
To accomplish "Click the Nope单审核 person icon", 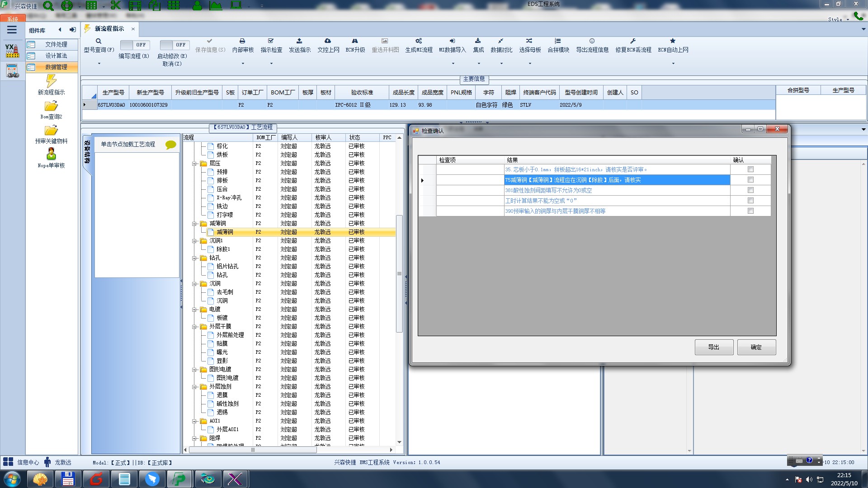I will tap(51, 154).
